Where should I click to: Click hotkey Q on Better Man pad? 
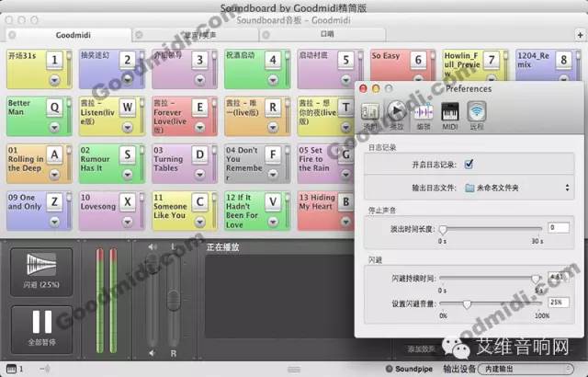[x=54, y=108]
